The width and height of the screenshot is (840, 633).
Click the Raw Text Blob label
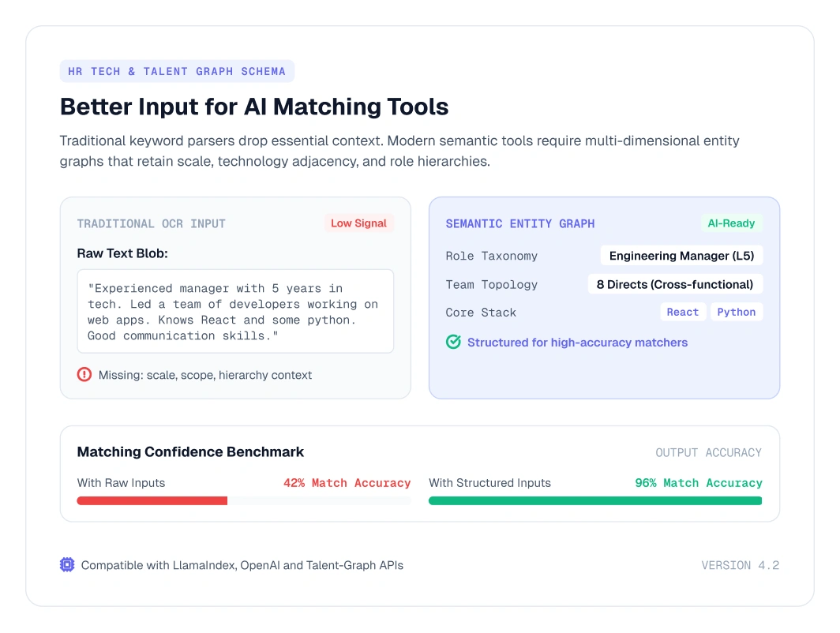click(122, 253)
